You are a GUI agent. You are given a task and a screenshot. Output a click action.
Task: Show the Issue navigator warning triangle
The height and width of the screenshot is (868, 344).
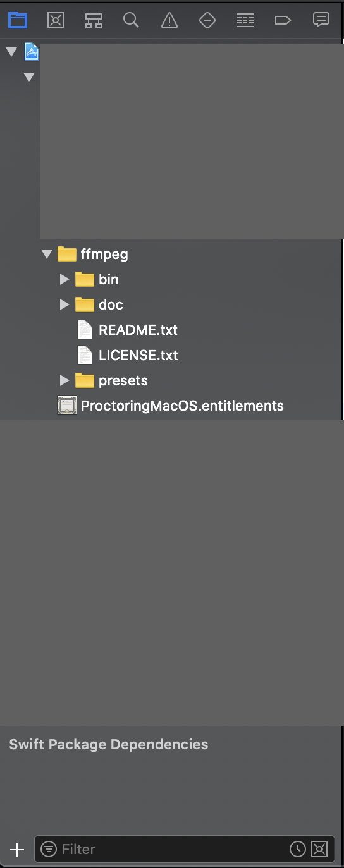pos(169,20)
